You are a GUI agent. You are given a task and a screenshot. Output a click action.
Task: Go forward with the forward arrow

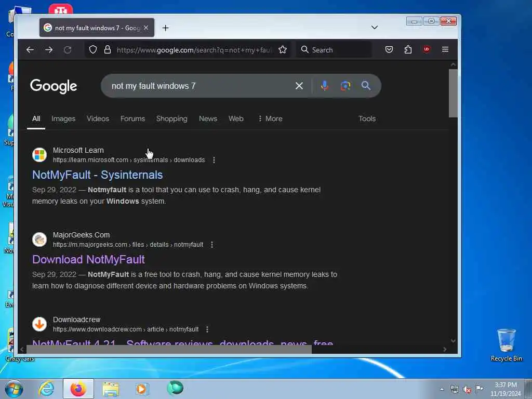coord(49,50)
